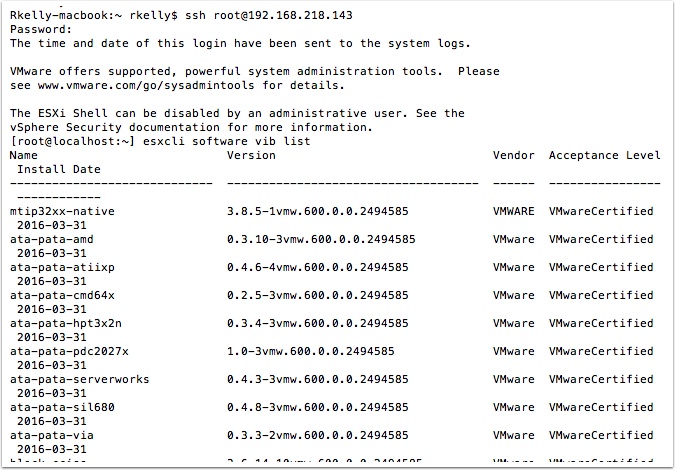Click version 1.0-3vmw.600.0.0.2494585 of pdc2027x

click(x=311, y=351)
